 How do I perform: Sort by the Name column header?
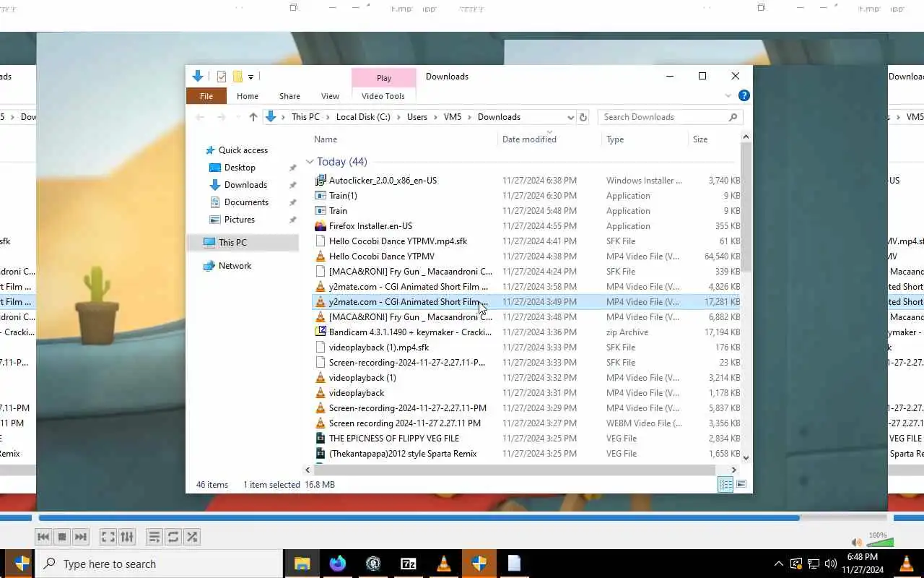coord(326,139)
